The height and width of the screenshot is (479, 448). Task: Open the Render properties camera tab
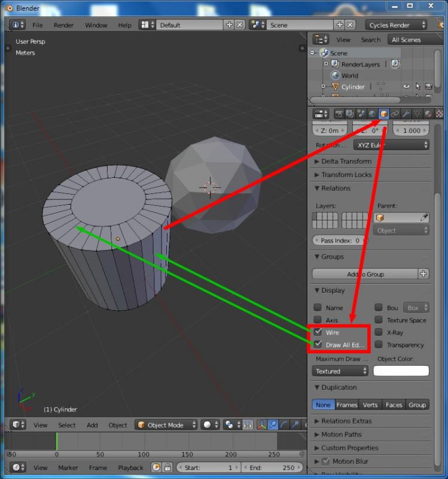[x=339, y=114]
